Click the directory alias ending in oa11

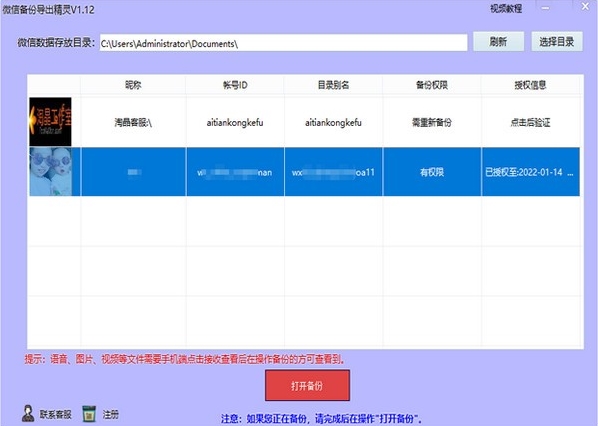(333, 172)
